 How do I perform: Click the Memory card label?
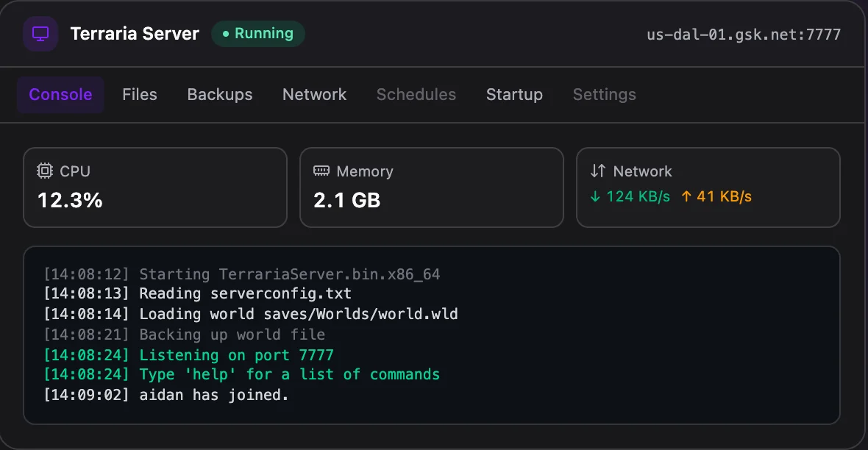[x=365, y=171]
